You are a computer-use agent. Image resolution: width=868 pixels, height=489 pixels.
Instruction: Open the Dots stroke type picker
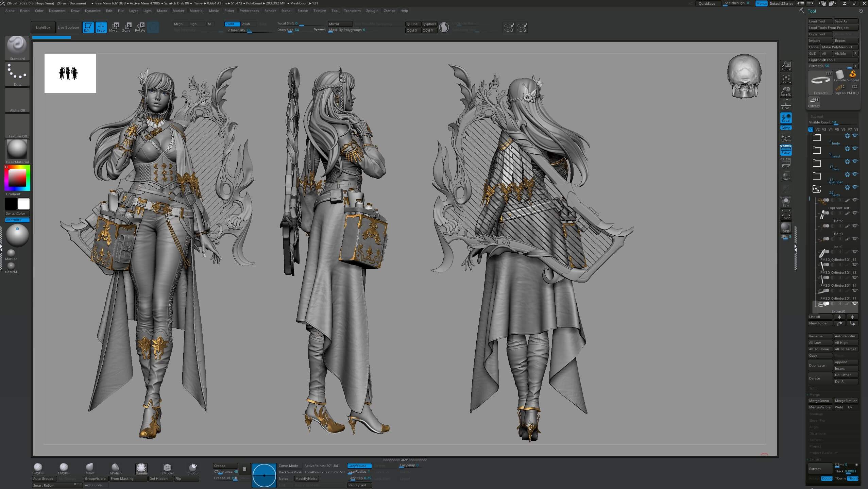(x=17, y=74)
